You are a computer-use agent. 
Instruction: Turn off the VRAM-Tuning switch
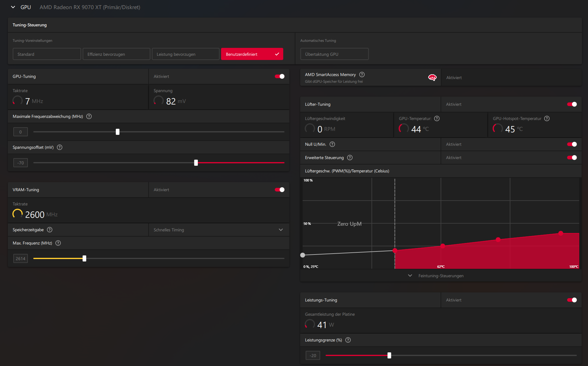(279, 190)
